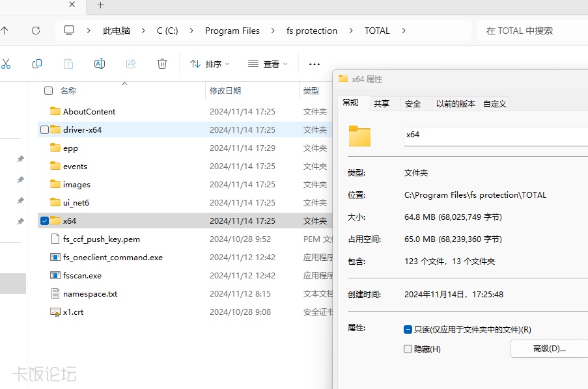588x389 pixels.
Task: Add a new Explorer tab
Action: [x=100, y=5]
